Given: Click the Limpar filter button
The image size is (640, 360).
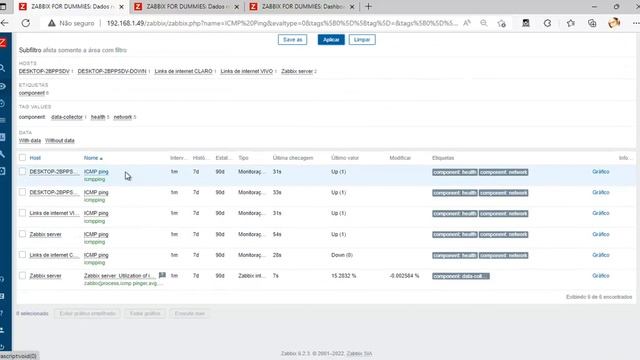Looking at the screenshot, I should tap(362, 40).
